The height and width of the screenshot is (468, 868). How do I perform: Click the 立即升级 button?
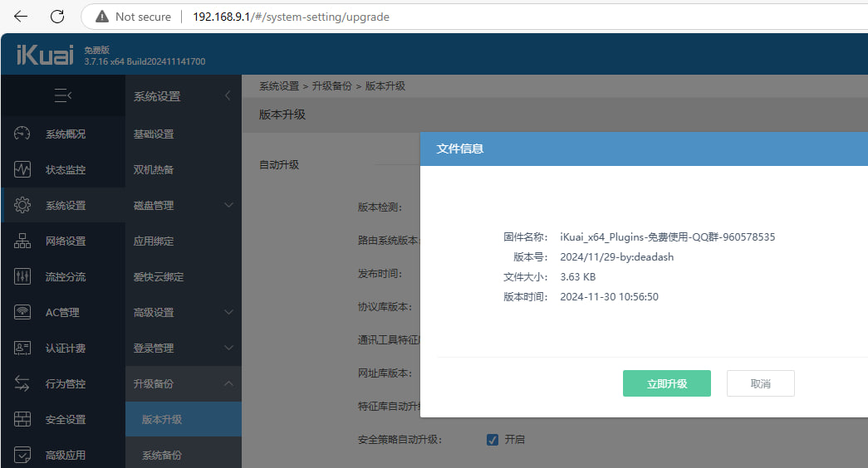tap(666, 383)
